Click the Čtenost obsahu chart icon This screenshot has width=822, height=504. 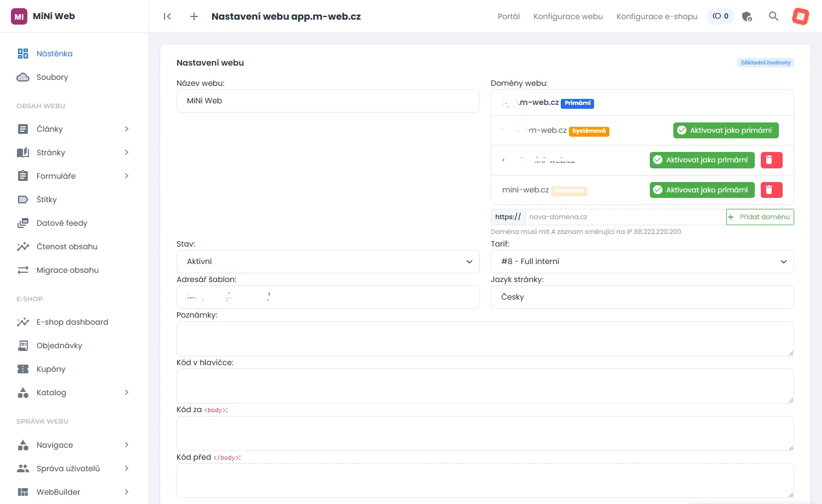tap(23, 247)
